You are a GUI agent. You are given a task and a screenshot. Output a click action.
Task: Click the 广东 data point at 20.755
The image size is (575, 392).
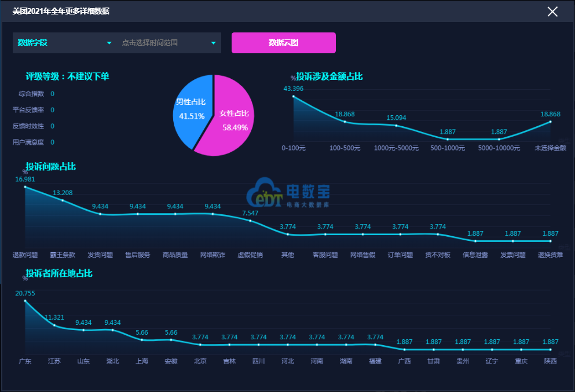point(25,301)
